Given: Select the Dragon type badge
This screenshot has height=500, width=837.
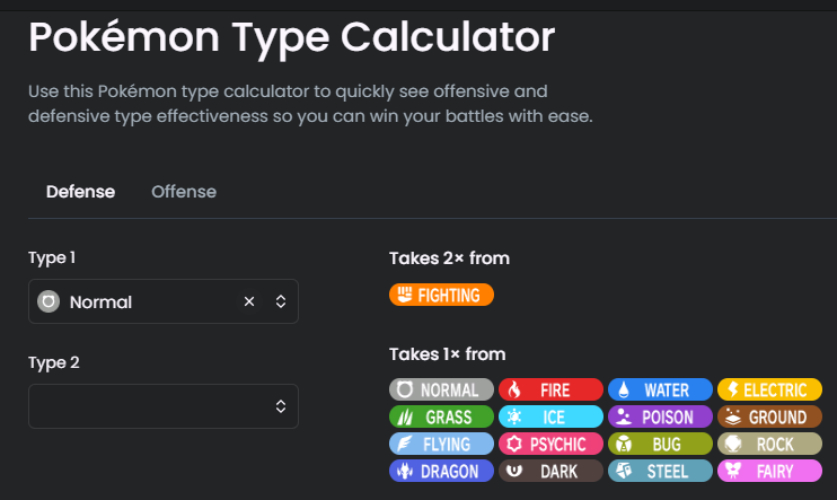Looking at the screenshot, I should 441,471.
